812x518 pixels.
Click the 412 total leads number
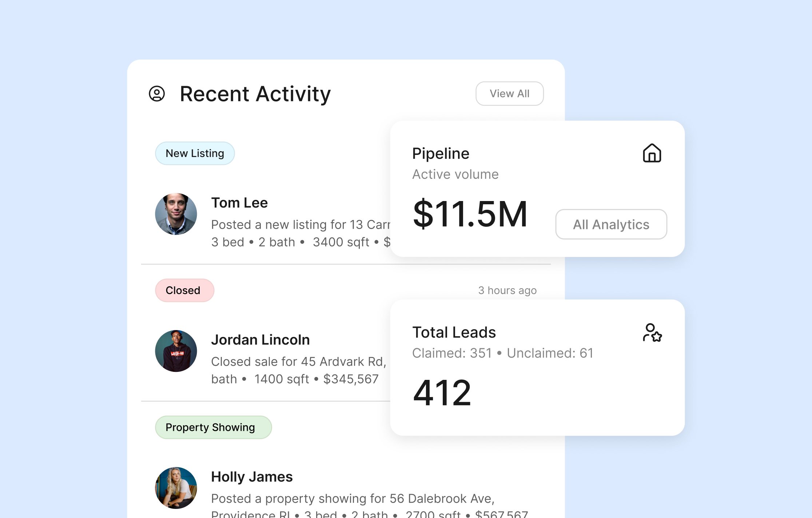click(442, 393)
